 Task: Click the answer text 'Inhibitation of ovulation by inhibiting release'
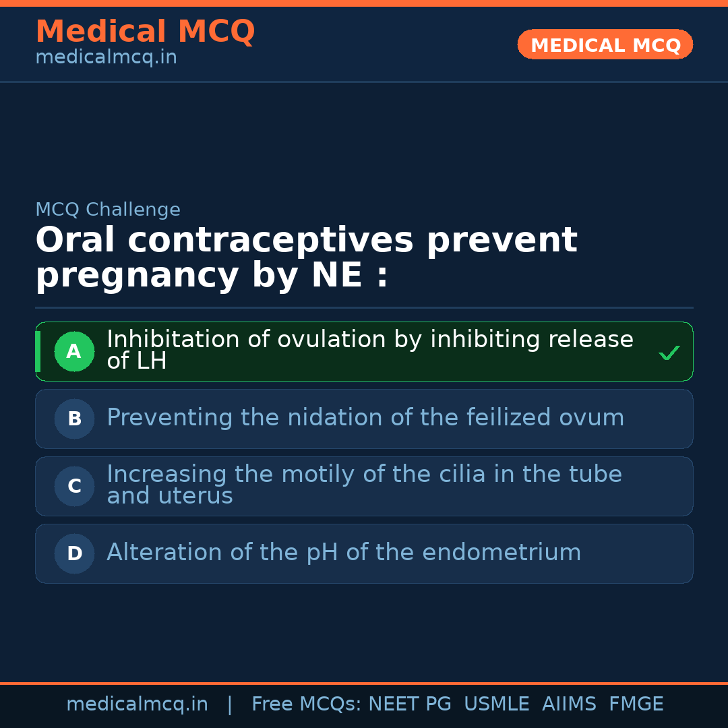[x=369, y=340]
